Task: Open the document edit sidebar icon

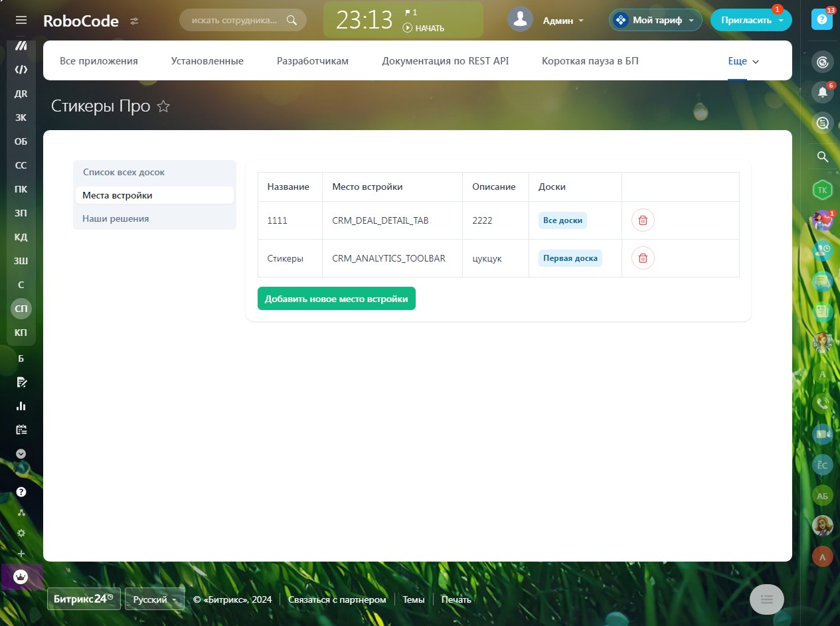Action: pos(21,382)
